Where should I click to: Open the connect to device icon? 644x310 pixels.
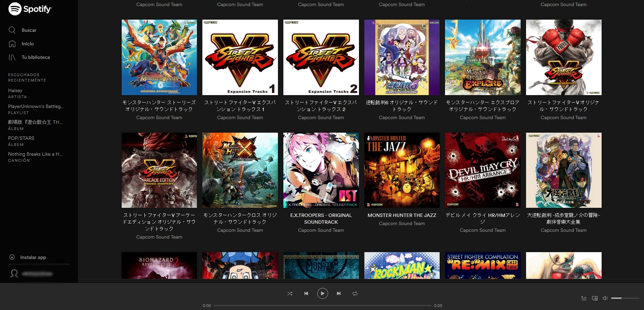tap(595, 298)
